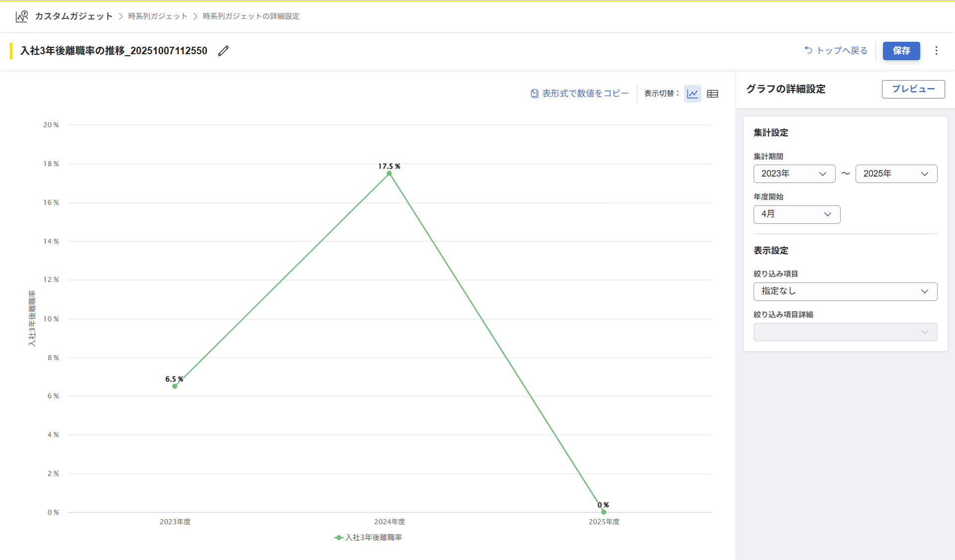Click the 保存 button
The image size is (955, 560).
pyautogui.click(x=901, y=51)
